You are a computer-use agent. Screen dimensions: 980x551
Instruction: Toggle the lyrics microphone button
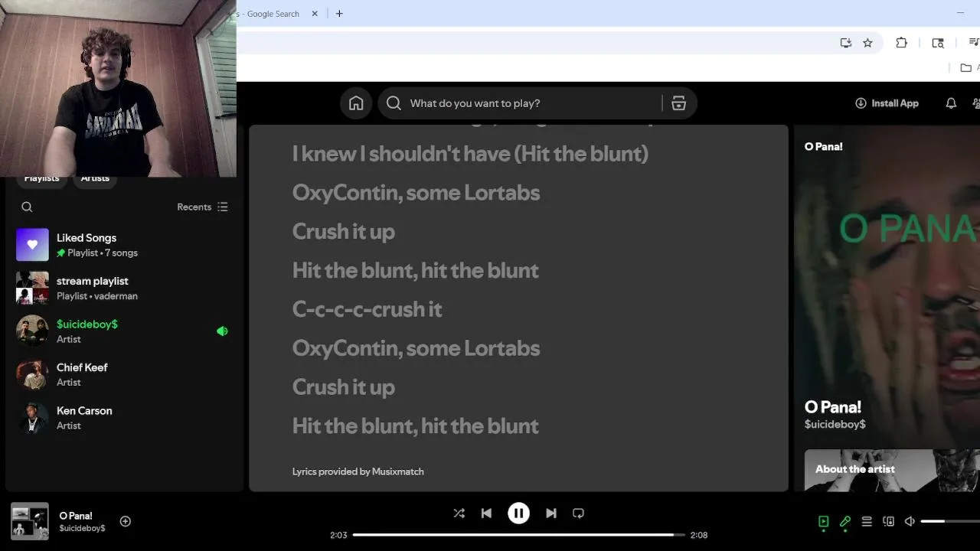[x=845, y=521]
